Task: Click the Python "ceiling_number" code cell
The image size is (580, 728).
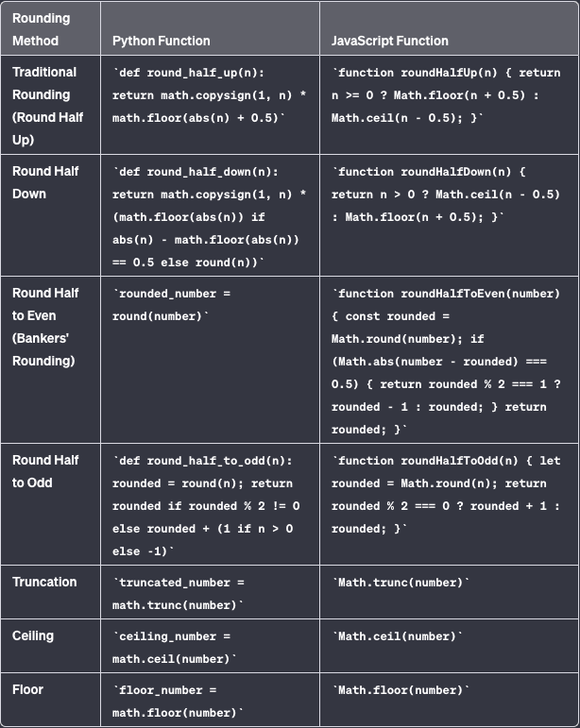Action: tap(176, 647)
